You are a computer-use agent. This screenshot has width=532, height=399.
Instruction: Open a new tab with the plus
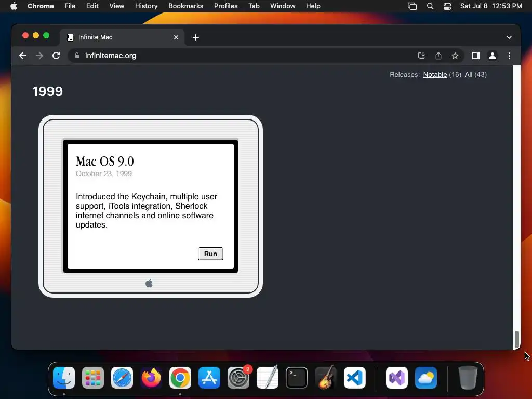coord(196,37)
